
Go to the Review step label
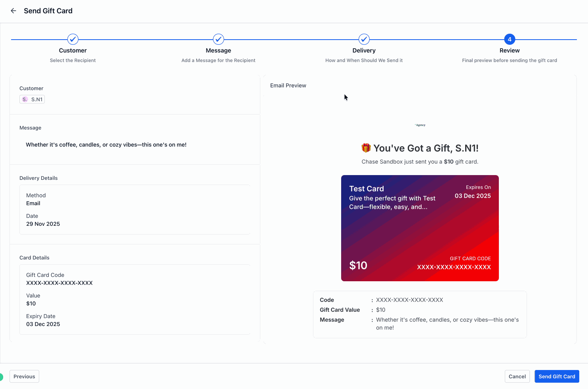(x=510, y=50)
